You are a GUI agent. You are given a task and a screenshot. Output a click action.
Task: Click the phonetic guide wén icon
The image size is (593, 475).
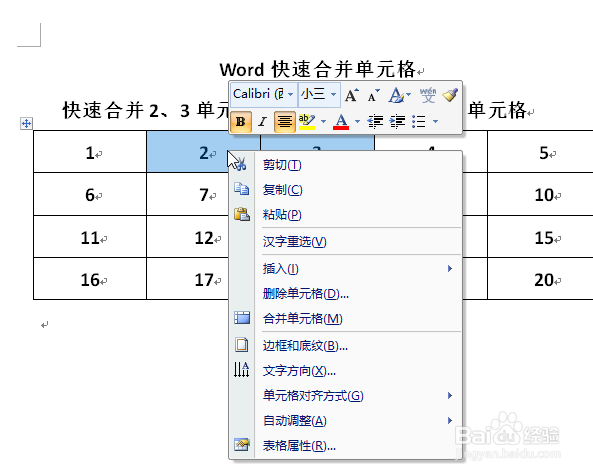point(428,95)
